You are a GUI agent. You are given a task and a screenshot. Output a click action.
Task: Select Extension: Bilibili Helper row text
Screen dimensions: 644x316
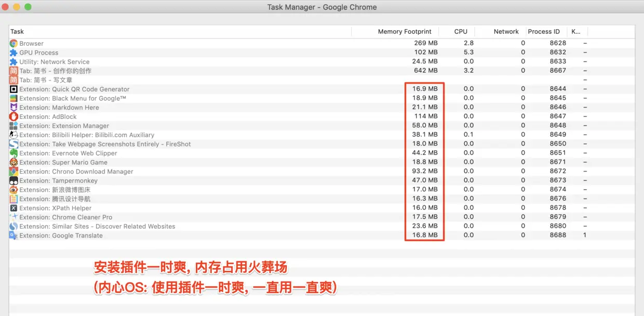point(87,135)
